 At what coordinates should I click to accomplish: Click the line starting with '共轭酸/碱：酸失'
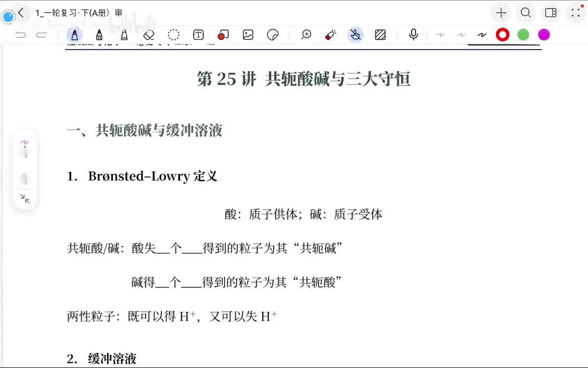click(205, 248)
